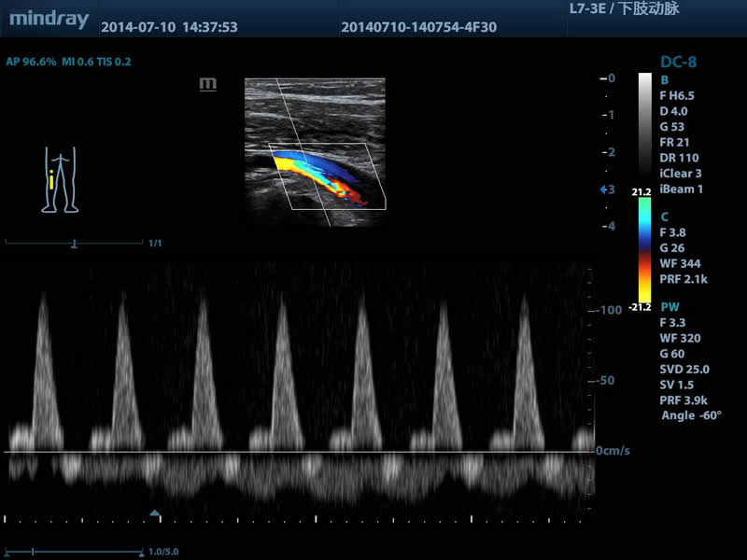Select the C color mode parameter heading

(x=664, y=217)
